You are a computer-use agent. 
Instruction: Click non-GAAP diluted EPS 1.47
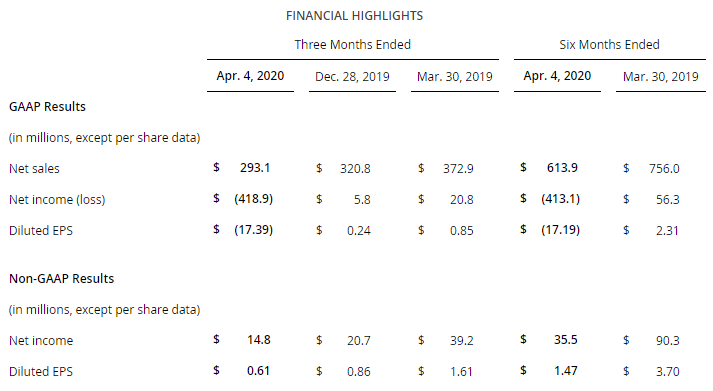point(566,371)
